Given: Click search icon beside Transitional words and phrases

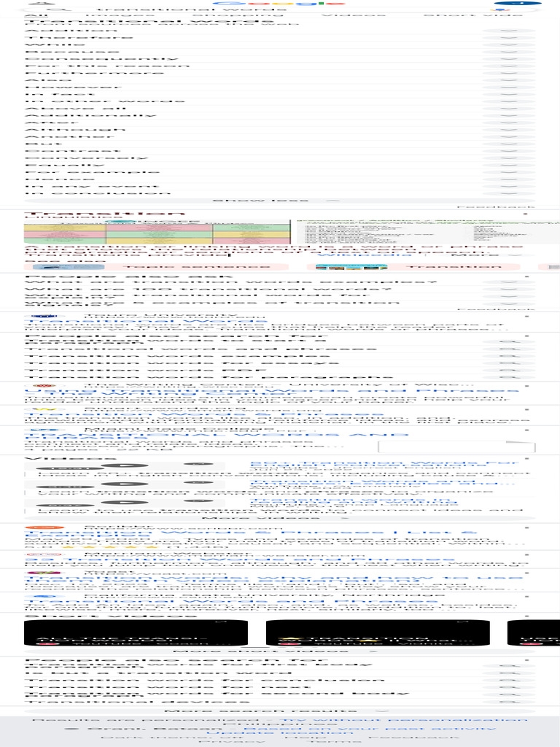Looking at the screenshot, I should click(x=509, y=349).
